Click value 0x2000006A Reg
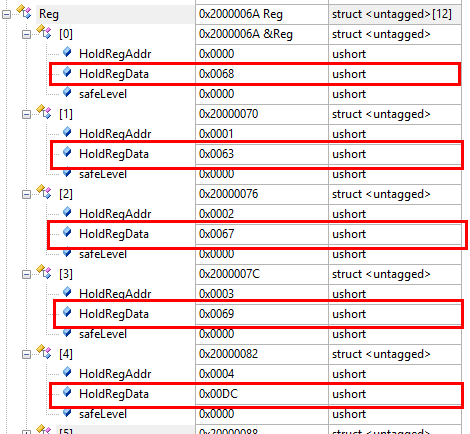Image resolution: width=470 pixels, height=434 pixels. (x=241, y=14)
